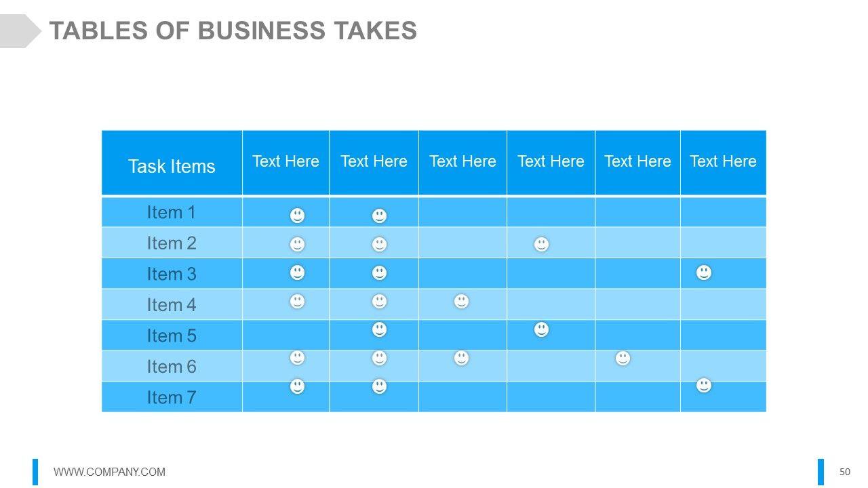Image resolution: width=868 pixels, height=488 pixels.
Task: Select the smiley in Item 6, fifth column
Action: pos(623,358)
